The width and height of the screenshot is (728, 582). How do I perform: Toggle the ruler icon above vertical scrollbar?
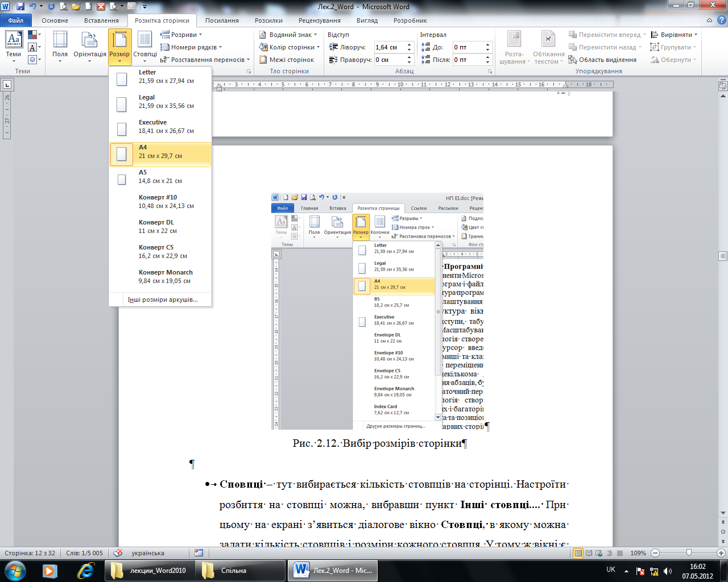tap(723, 86)
